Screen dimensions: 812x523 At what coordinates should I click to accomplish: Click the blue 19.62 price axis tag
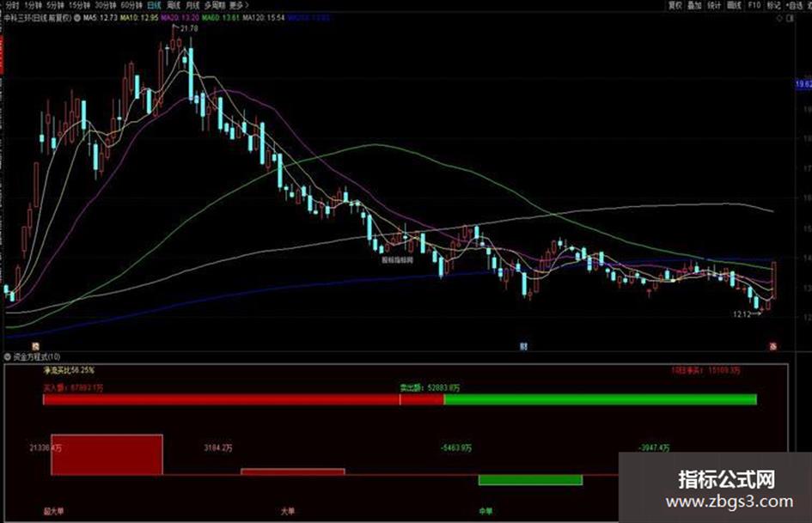click(x=803, y=84)
